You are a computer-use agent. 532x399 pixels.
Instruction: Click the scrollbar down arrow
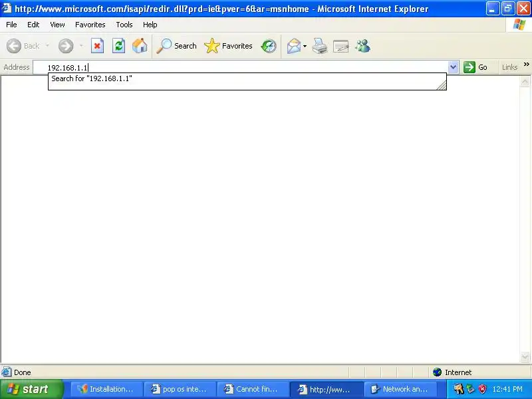525,356
